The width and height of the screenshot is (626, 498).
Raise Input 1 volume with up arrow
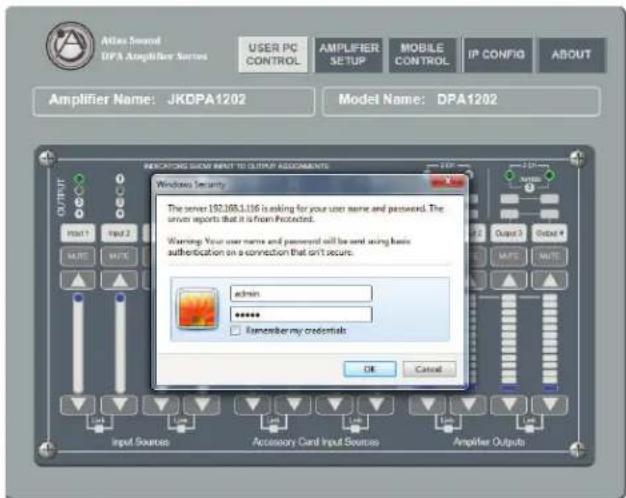78,280
